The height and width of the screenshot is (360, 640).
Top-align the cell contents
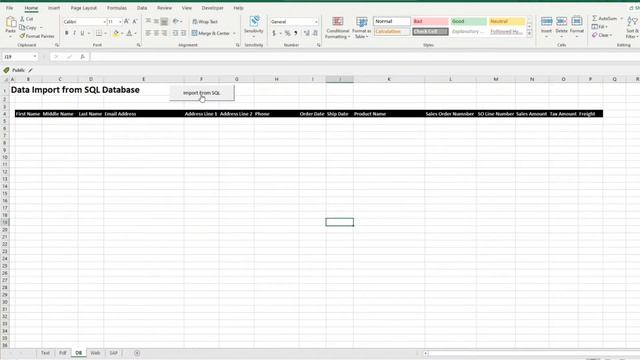click(x=148, y=22)
